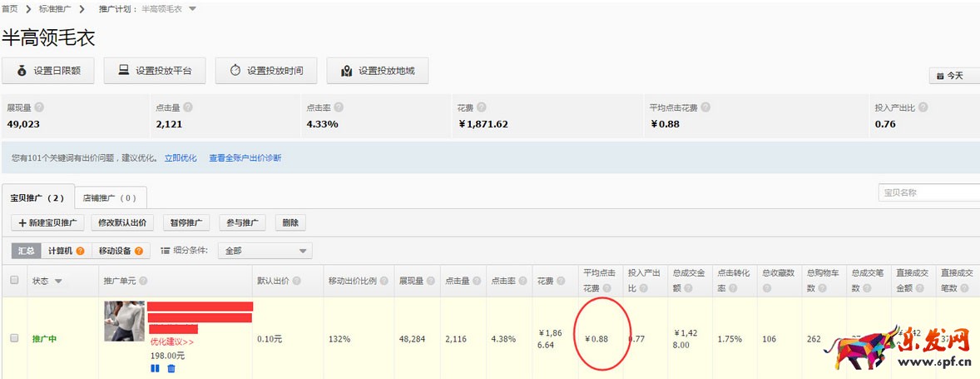Click the orange help icon beside 计算机

tap(81, 251)
